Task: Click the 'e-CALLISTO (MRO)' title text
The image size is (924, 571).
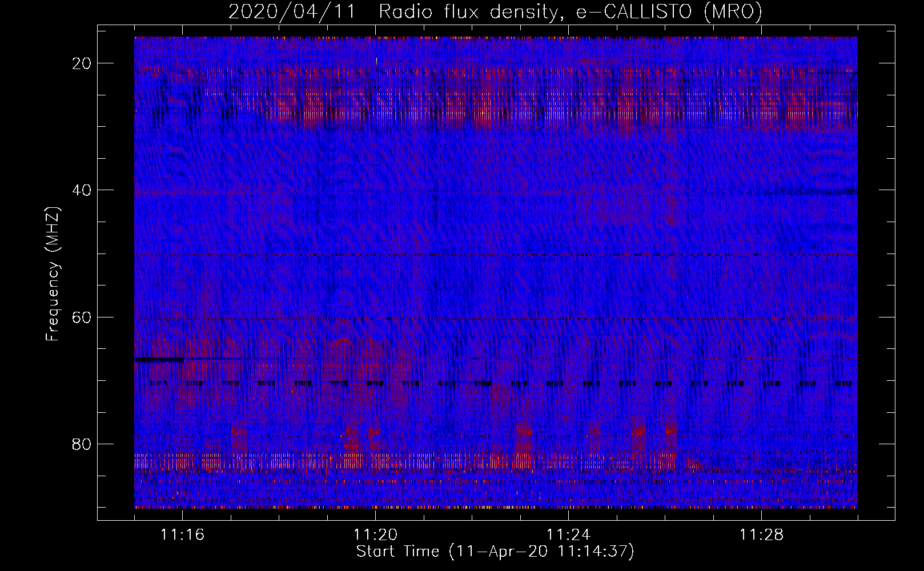Action: [669, 12]
